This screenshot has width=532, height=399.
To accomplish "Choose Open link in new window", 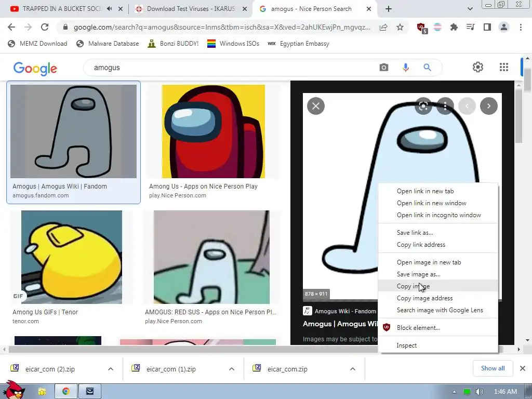I will click(x=438, y=203).
